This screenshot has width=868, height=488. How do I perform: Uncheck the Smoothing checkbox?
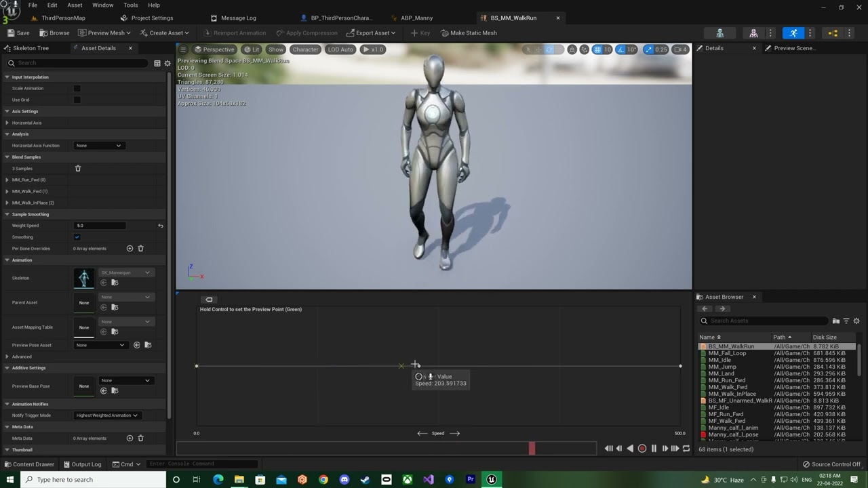(77, 237)
